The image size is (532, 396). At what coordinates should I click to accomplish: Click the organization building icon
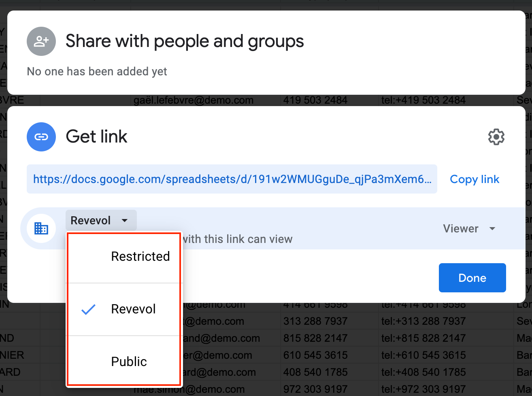(41, 228)
